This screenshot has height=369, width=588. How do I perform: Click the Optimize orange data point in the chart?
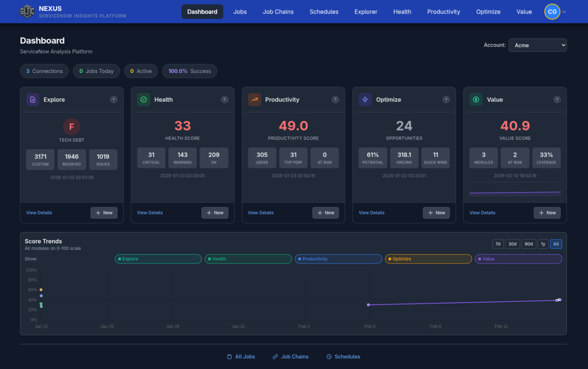(41, 290)
